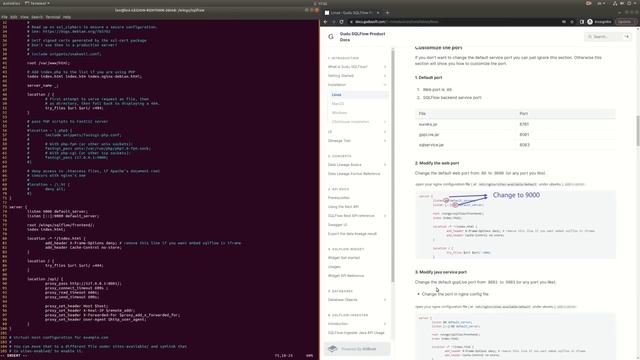Expand the UI section in sidebar
Screen dimensions: 640x360
384,132
